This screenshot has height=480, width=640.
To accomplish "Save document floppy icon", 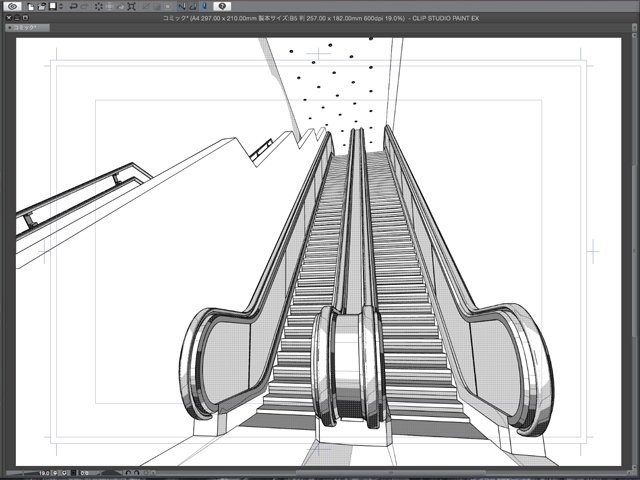I will point(53,6).
